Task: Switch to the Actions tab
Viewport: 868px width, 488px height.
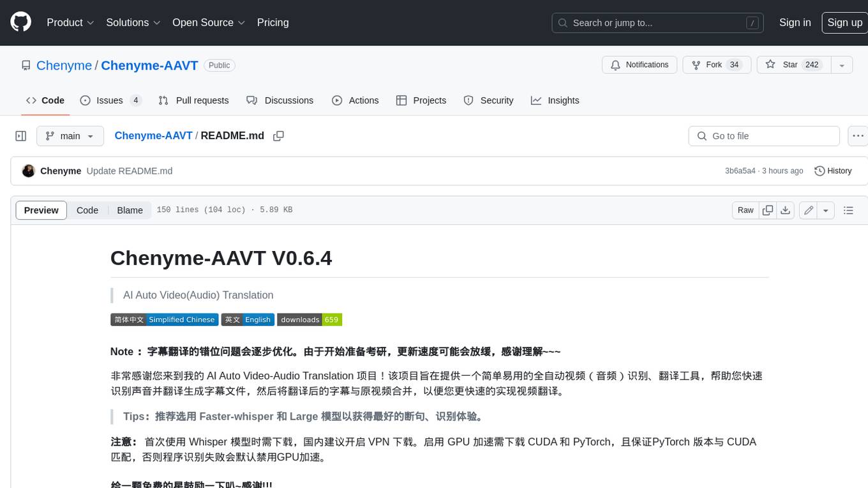Action: 355,100
